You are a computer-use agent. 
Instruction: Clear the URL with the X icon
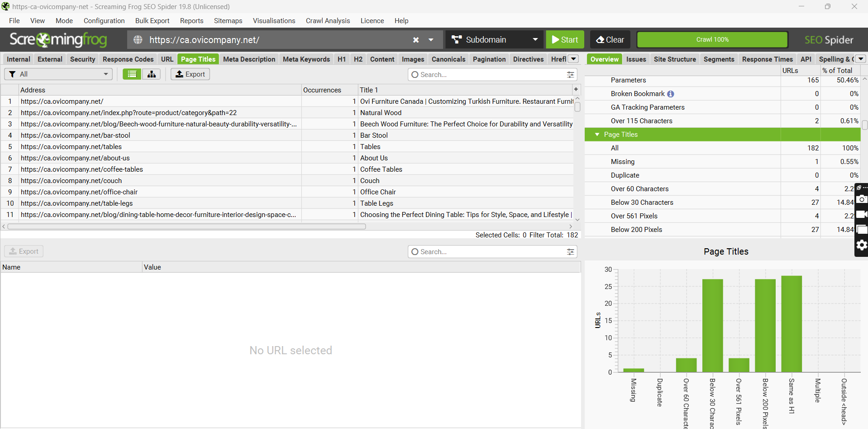pyautogui.click(x=416, y=40)
